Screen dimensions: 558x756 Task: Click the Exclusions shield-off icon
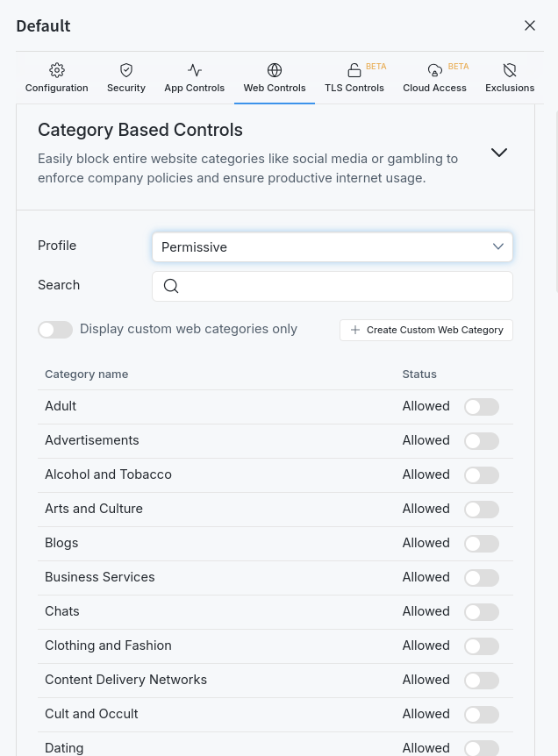tap(510, 70)
